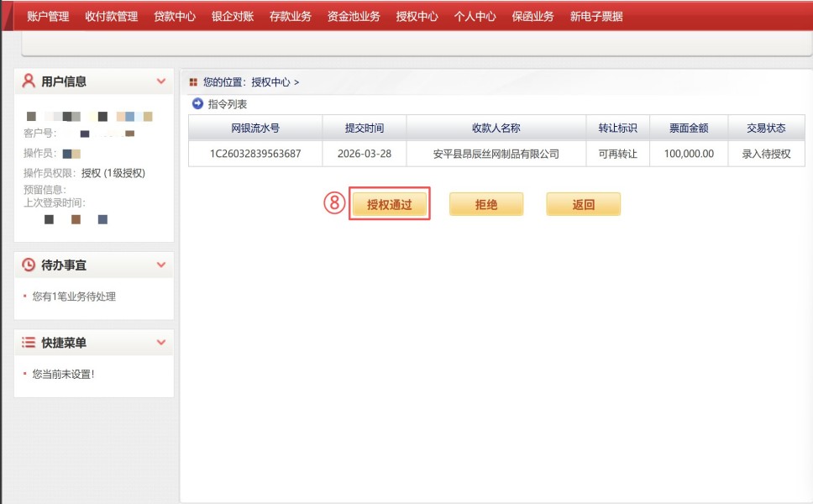
Task: Select transaction row 1C26032839563687
Action: [255, 154]
